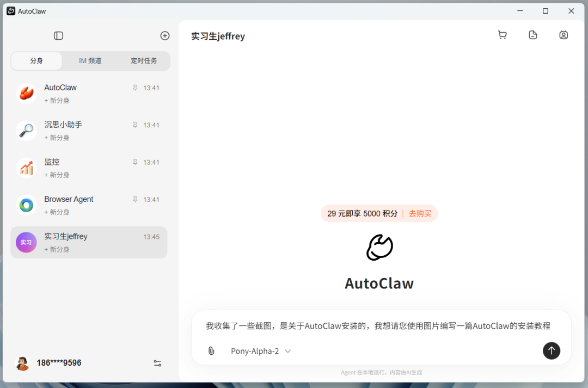Collapse the sidebar with the panel icon
The height and width of the screenshot is (388, 588).
(x=58, y=35)
